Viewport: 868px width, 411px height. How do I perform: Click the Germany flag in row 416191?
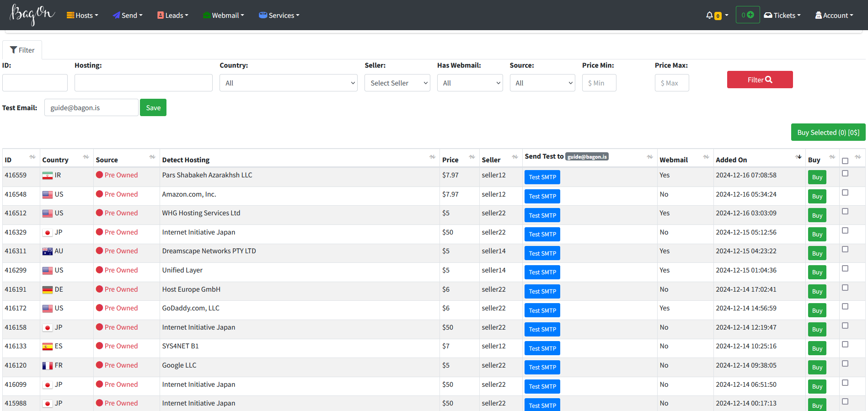click(48, 290)
